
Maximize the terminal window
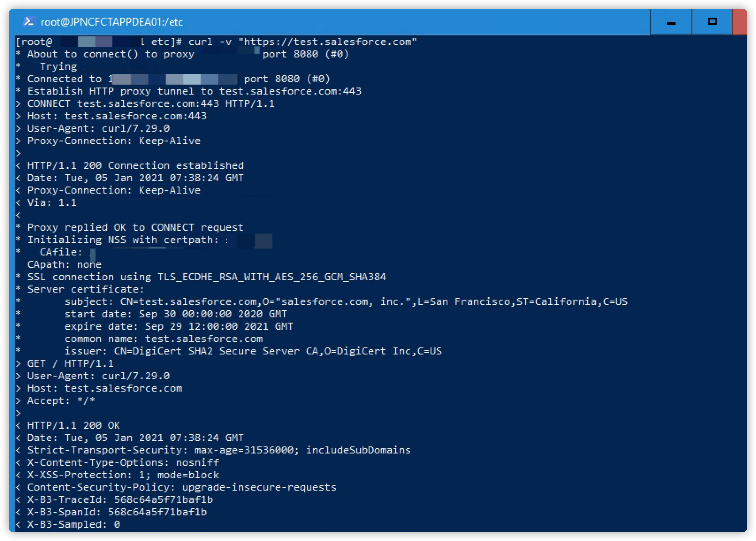tap(712, 22)
